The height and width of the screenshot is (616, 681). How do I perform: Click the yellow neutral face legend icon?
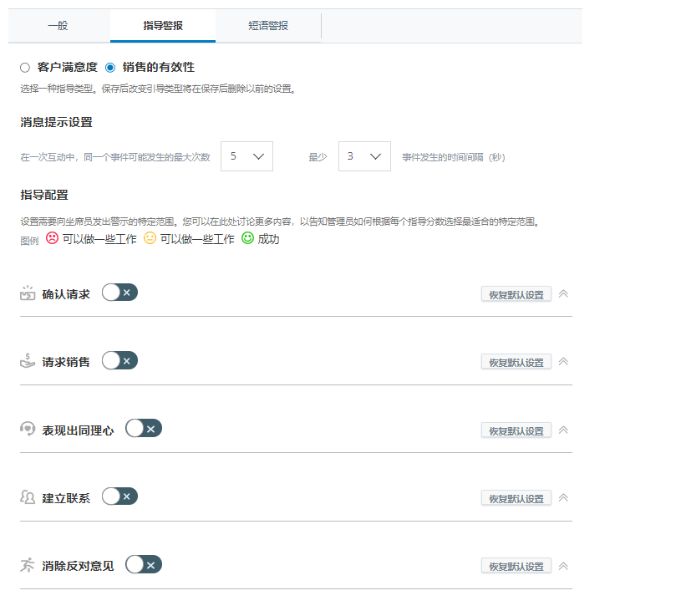[x=150, y=238]
